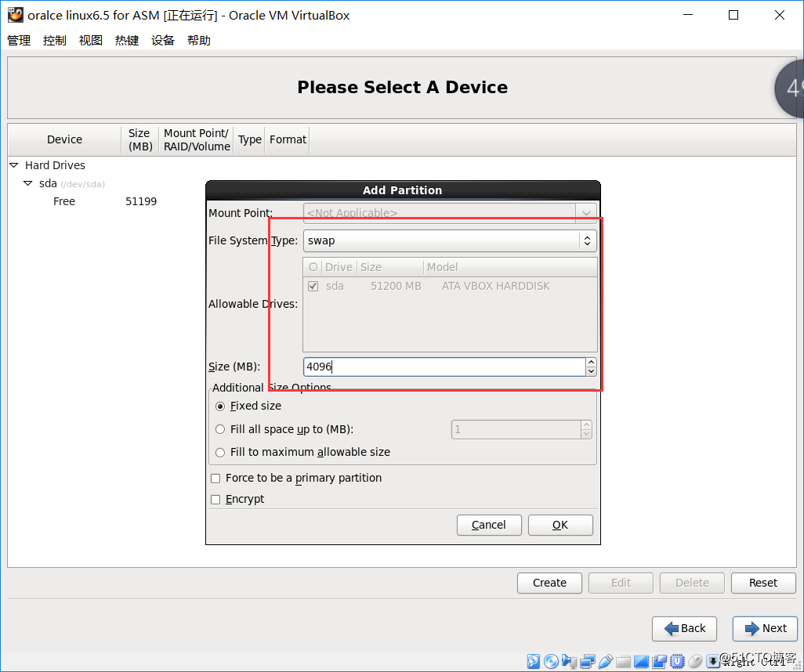Open the 帮助 menu
Screen dimensions: 804x672
[x=199, y=41]
